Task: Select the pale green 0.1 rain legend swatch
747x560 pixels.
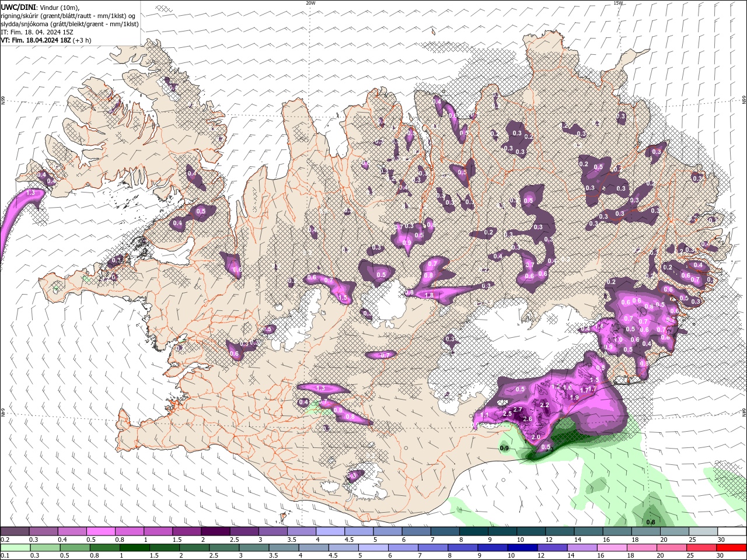Action: pyautogui.click(x=15, y=548)
